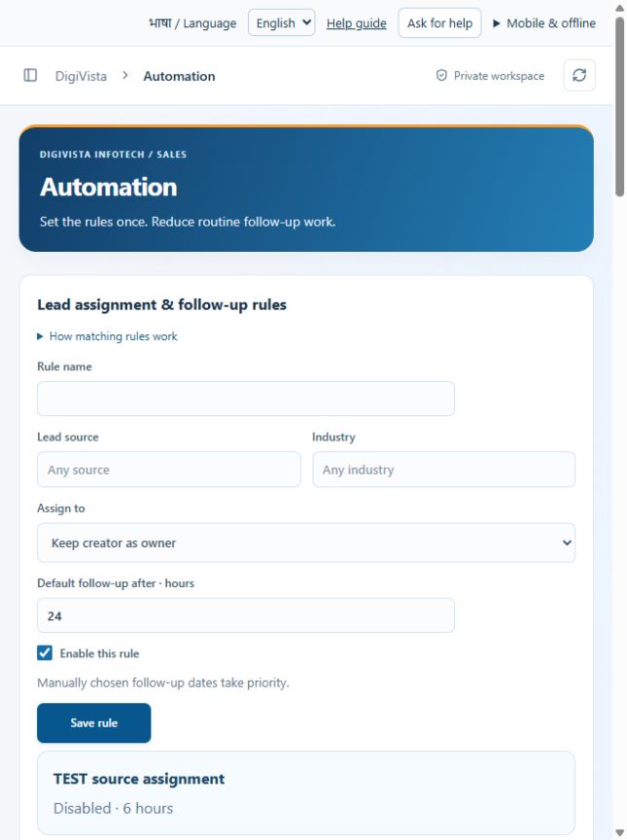Toggle the sidebar panel icon

[x=30, y=76]
